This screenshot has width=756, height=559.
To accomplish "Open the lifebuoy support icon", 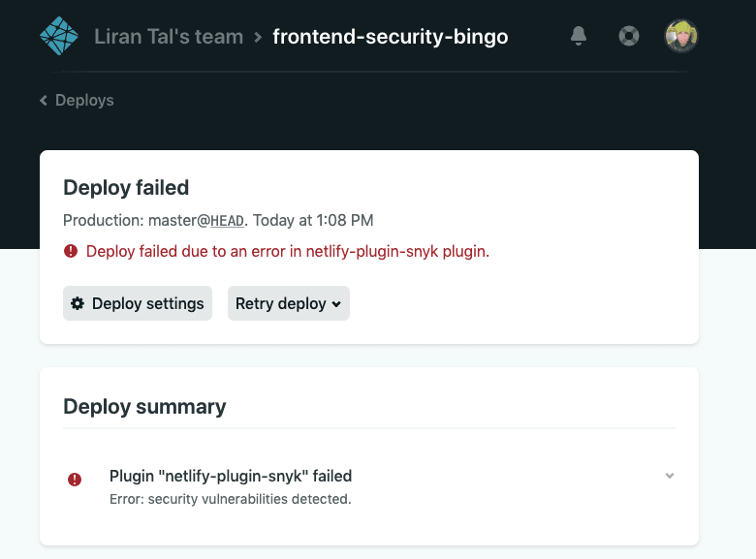I will coord(629,36).
